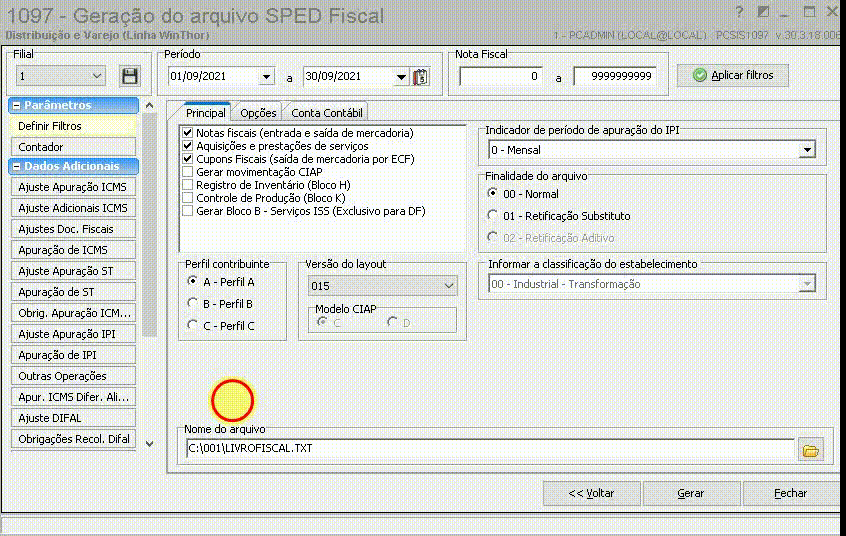The height and width of the screenshot is (536, 846).
Task: Open Apur. ICMS Difer. Ali... item
Action: point(73,397)
